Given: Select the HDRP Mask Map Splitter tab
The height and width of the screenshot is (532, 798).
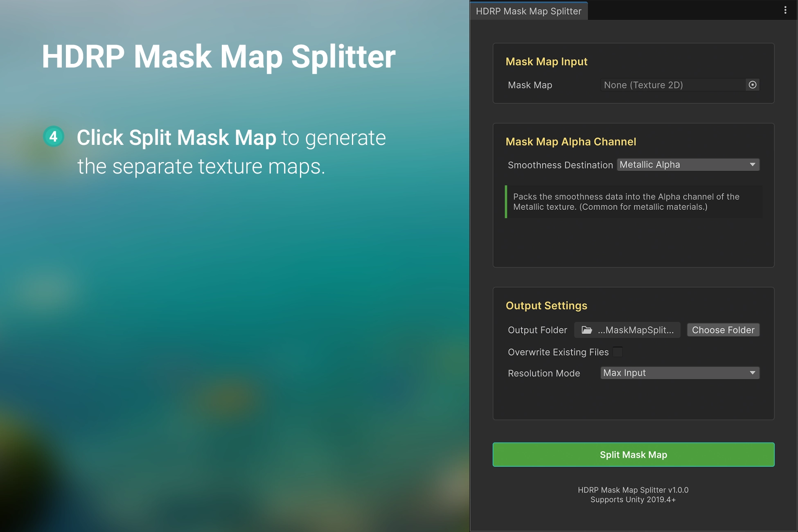Looking at the screenshot, I should pyautogui.click(x=528, y=11).
